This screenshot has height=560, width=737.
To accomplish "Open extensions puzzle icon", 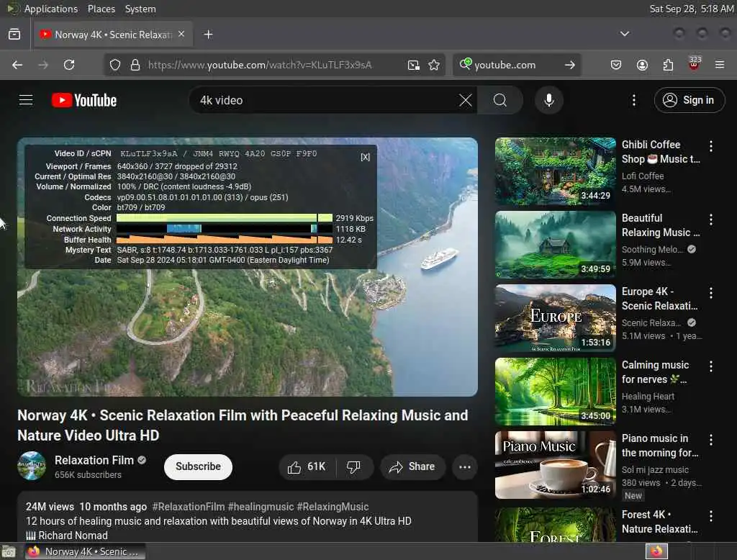I will (668, 65).
